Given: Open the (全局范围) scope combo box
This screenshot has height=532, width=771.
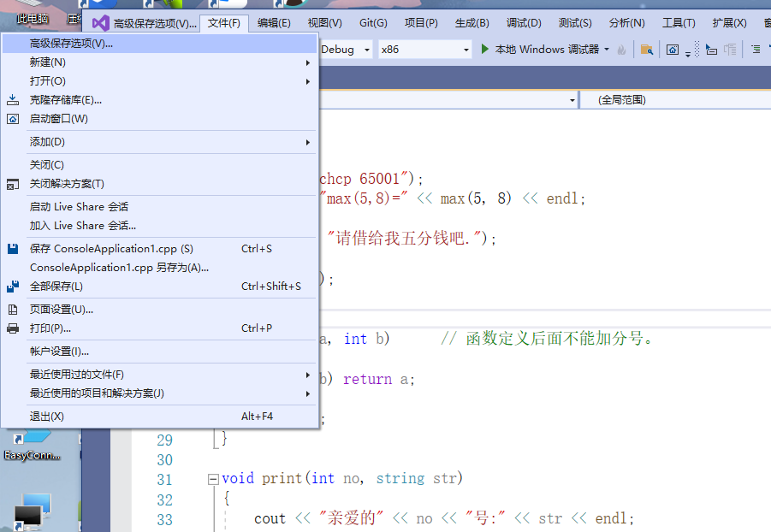Looking at the screenshot, I should 676,100.
